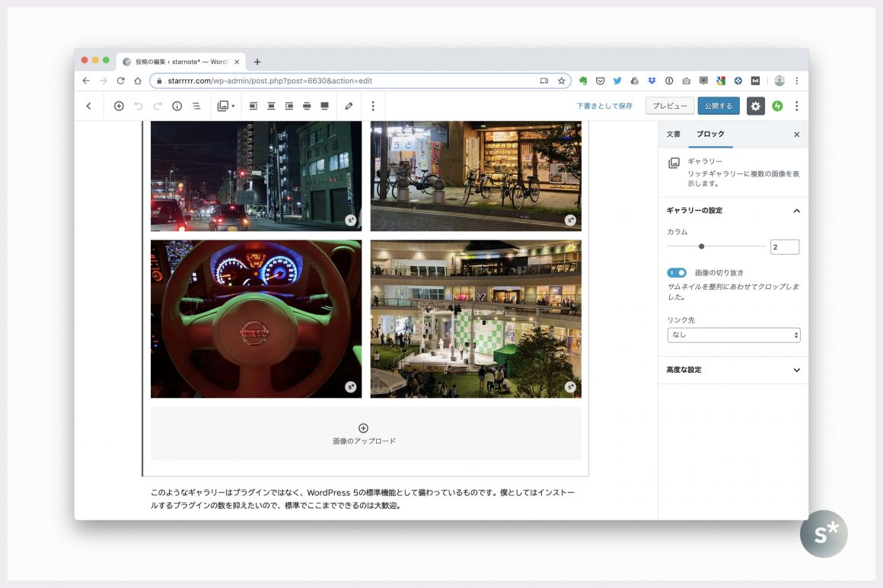Screen dimensions: 883x588
Task: Click the Jetpack green lightning icon
Action: 777,106
